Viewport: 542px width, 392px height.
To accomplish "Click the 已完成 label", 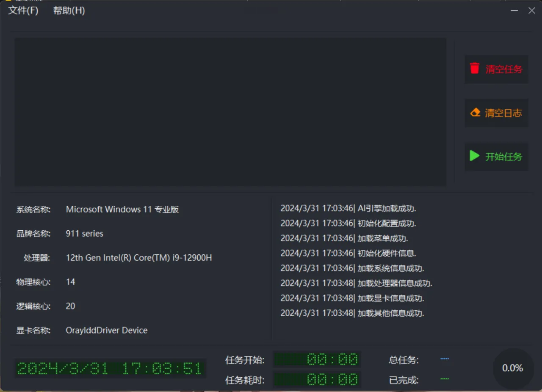I will click(404, 380).
